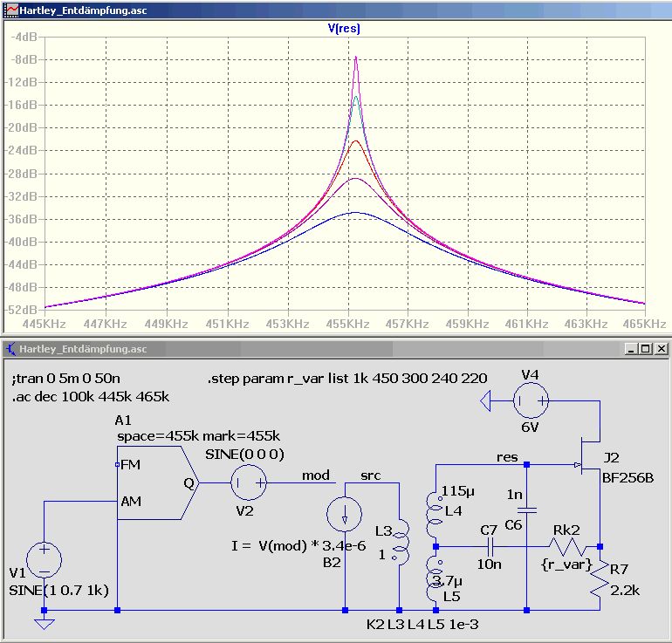
Task: Click the behavioral current source B2
Action: tap(345, 514)
